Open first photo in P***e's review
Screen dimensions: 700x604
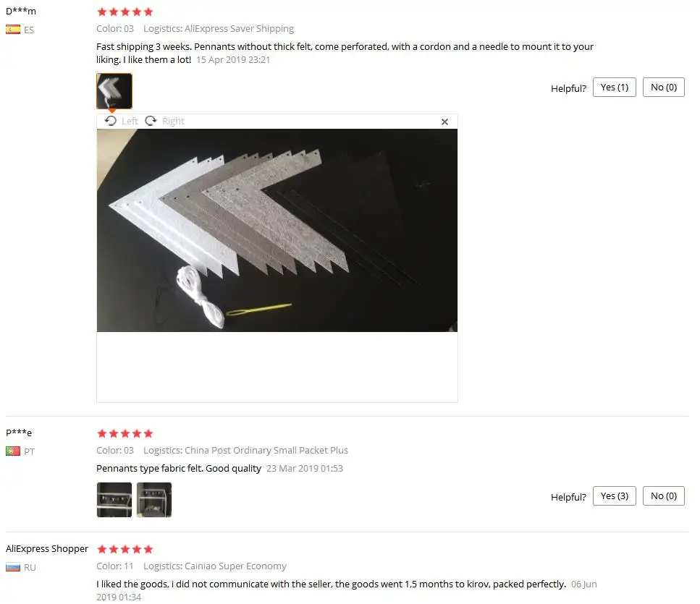114,500
